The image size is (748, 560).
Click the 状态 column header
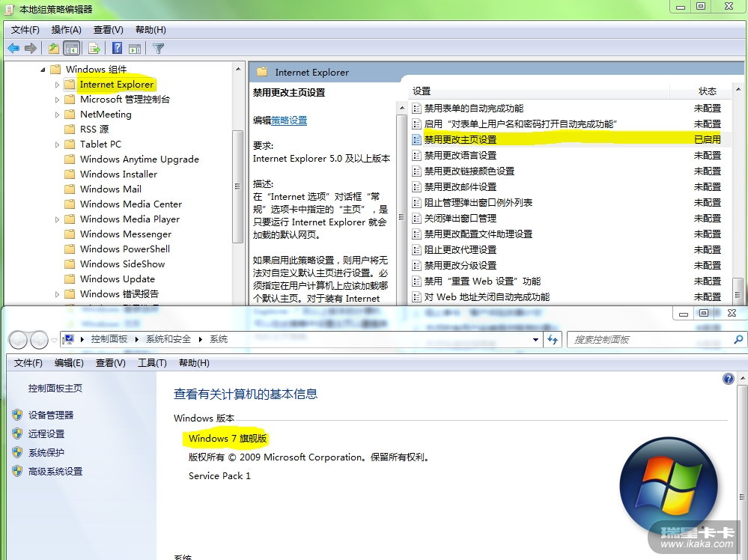(708, 91)
